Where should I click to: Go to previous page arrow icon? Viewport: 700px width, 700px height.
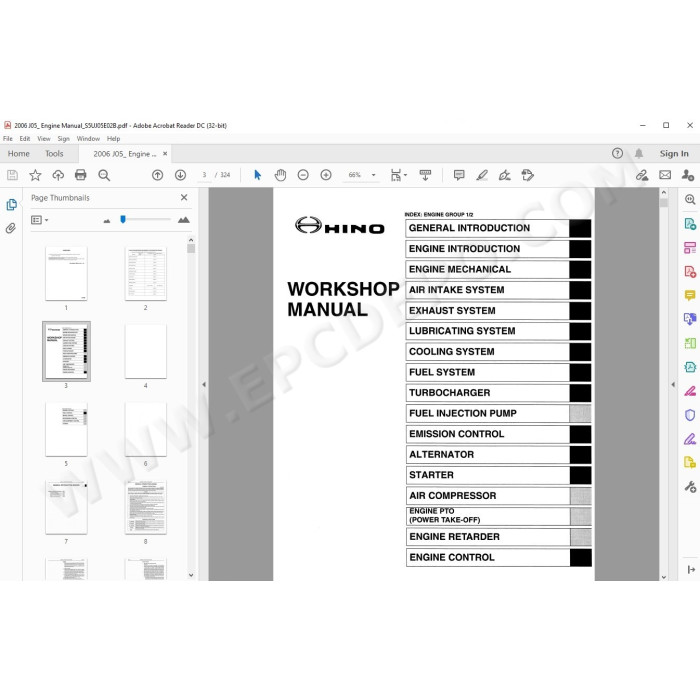coord(158,175)
